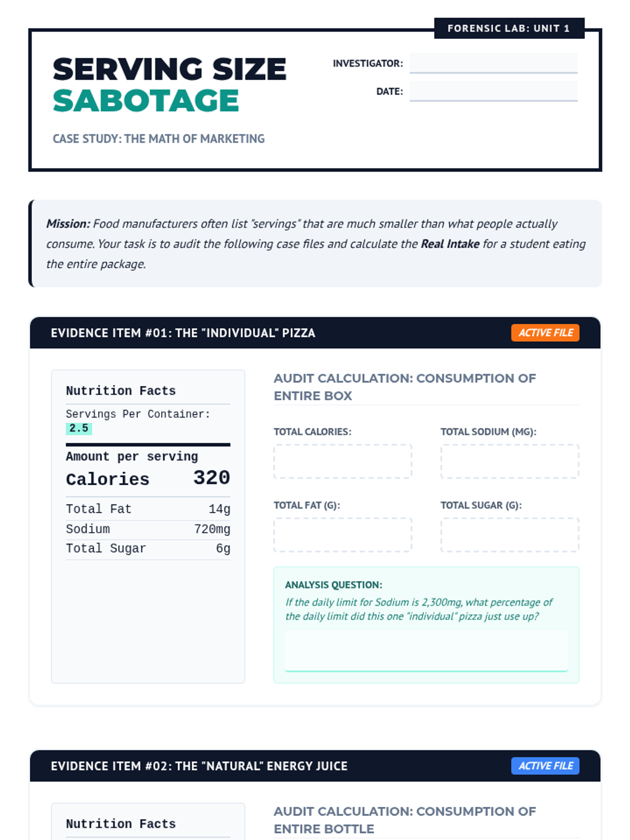630x840 pixels.
Task: Click the Total Sodium (MG) answer box
Action: click(x=509, y=461)
